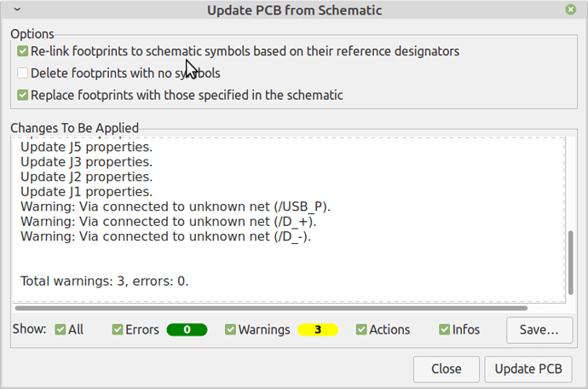Click the green Errors count badge
The width and height of the screenshot is (588, 389).
[187, 329]
